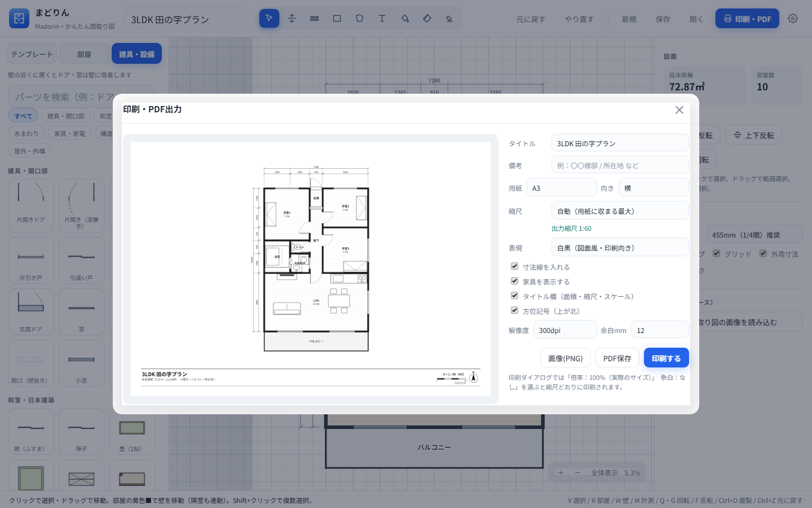The width and height of the screenshot is (812, 508).
Task: Pick the 片引き戸 sliding door part
Action: 31,260
